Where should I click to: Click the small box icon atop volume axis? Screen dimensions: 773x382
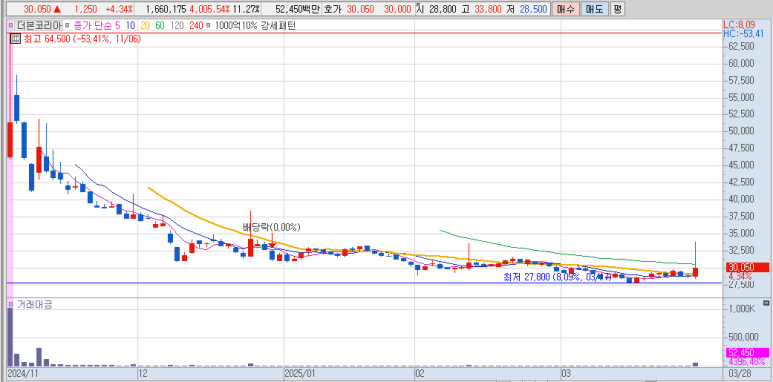[x=766, y=303]
